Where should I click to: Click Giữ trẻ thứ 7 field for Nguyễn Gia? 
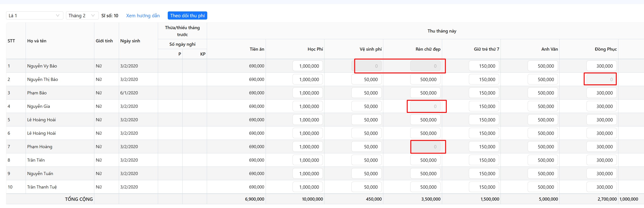(484, 106)
